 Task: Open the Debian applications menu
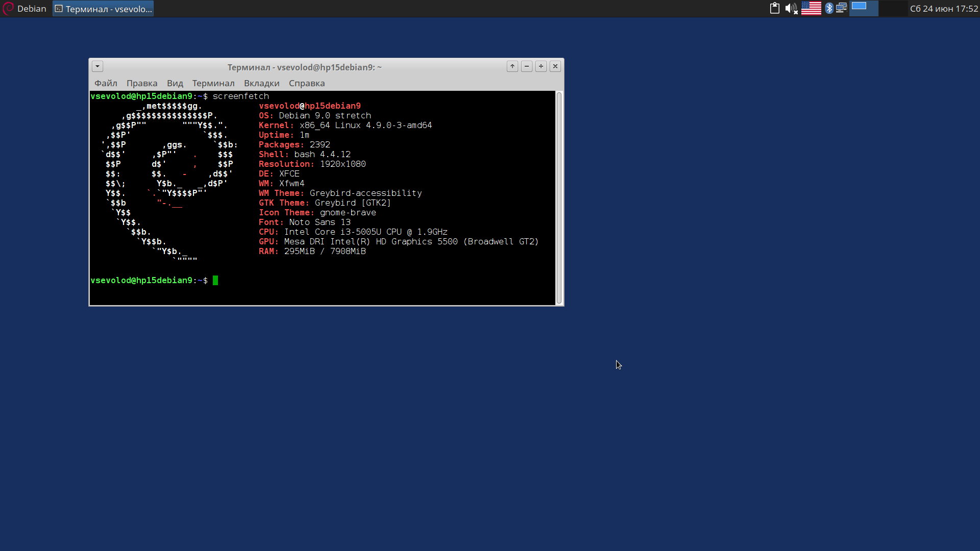click(24, 9)
